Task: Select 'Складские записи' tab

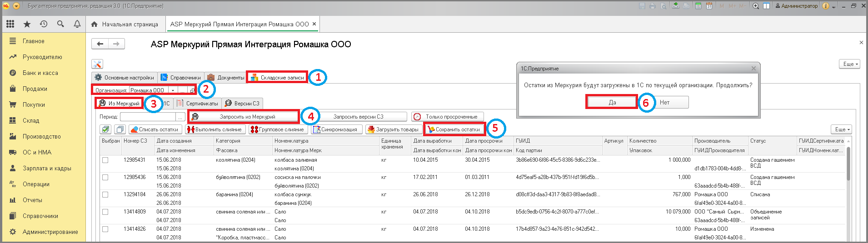Action: click(277, 78)
